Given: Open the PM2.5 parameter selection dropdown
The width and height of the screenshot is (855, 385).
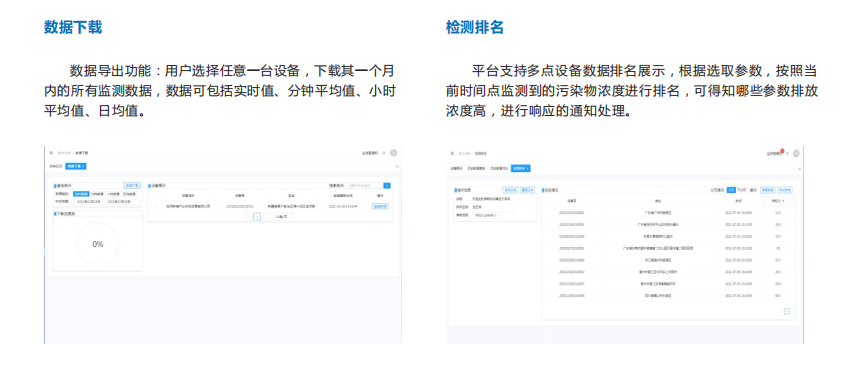Looking at the screenshot, I should tap(493, 215).
